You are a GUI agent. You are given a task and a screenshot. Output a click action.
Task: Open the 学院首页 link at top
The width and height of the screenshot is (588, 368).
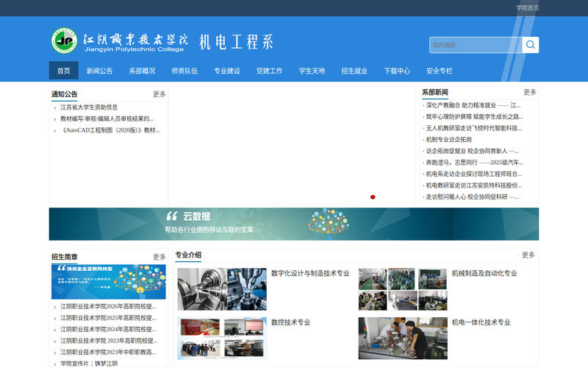coord(527,8)
